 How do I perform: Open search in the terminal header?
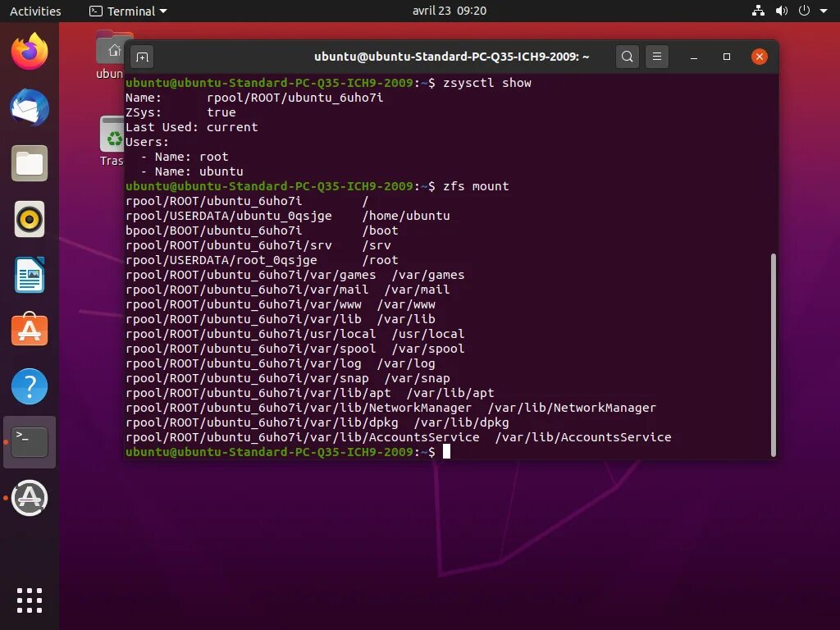628,57
